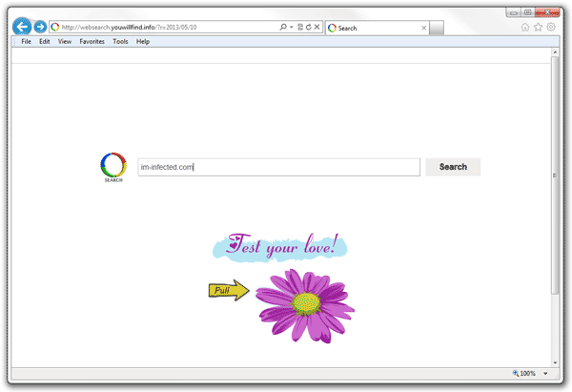Close the browser window
This screenshot has width=572, height=392.
coord(547,12)
